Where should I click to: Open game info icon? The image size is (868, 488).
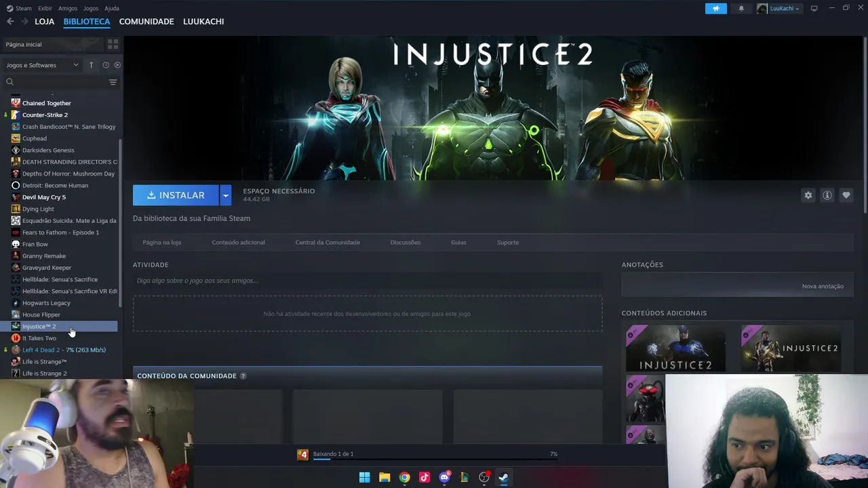click(827, 195)
